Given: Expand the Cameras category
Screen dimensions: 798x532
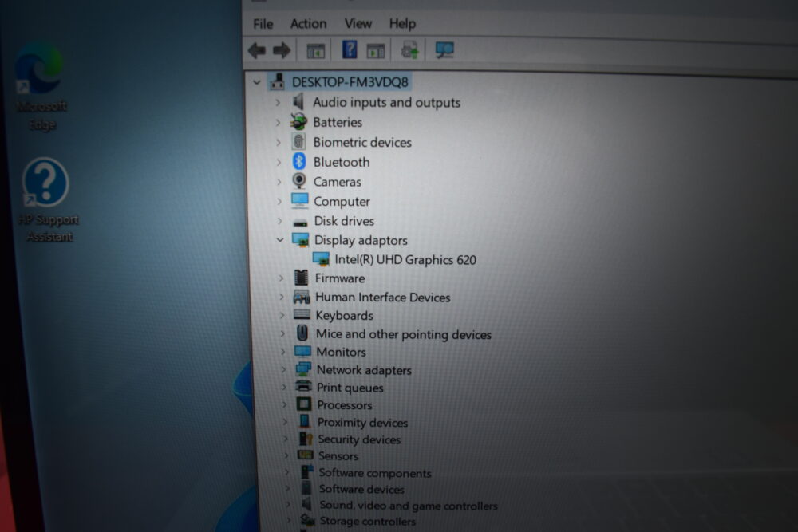Looking at the screenshot, I should (x=279, y=182).
